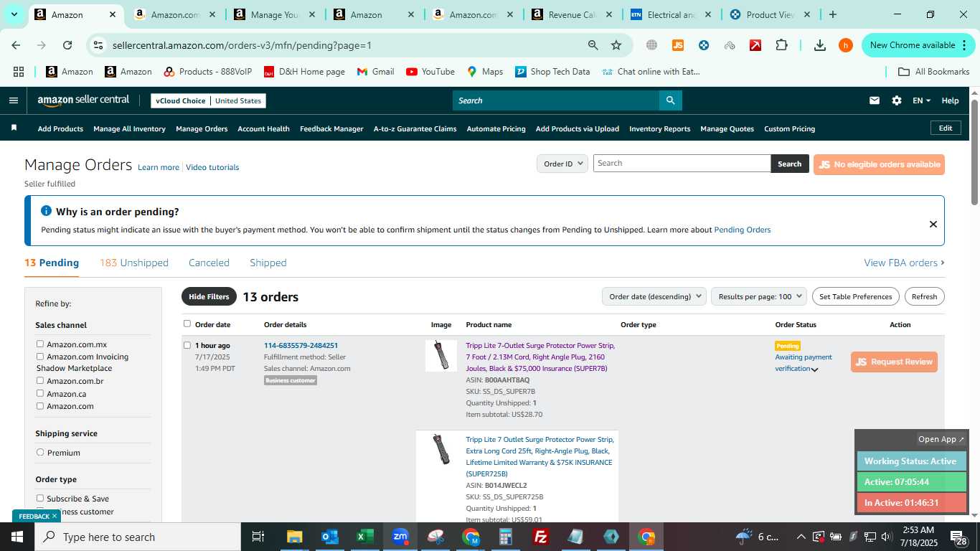
Task: Open the messages envelope icon
Action: click(874, 100)
